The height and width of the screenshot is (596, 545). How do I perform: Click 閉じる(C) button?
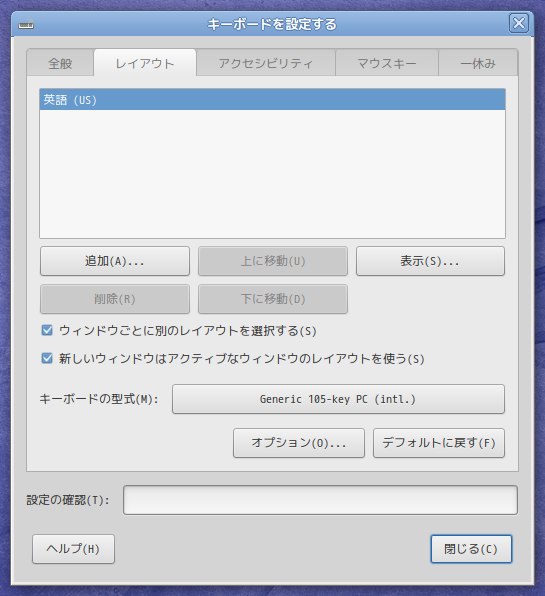471,549
